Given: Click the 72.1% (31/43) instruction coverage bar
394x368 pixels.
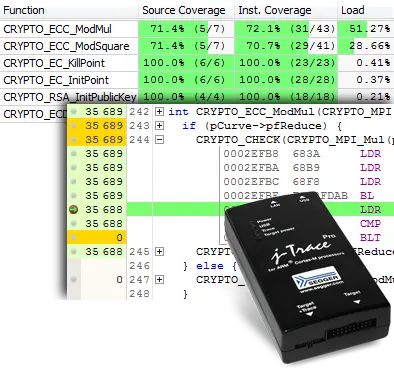Looking at the screenshot, I should [286, 29].
